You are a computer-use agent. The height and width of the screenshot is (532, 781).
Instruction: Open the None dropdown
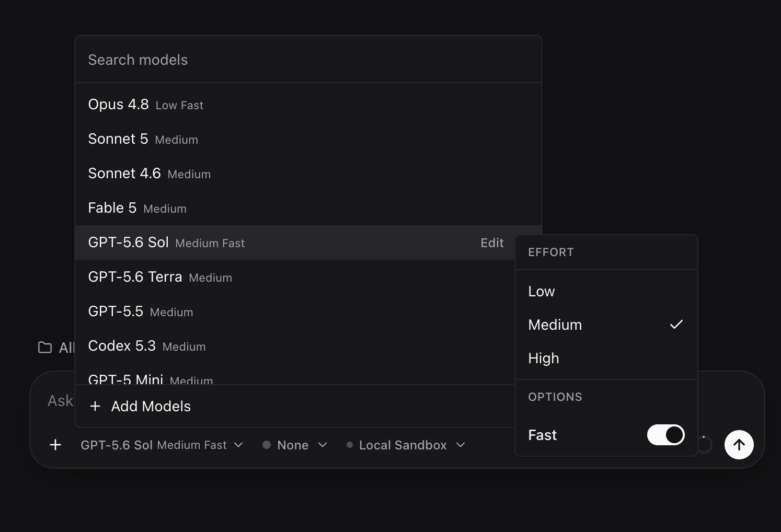295,445
